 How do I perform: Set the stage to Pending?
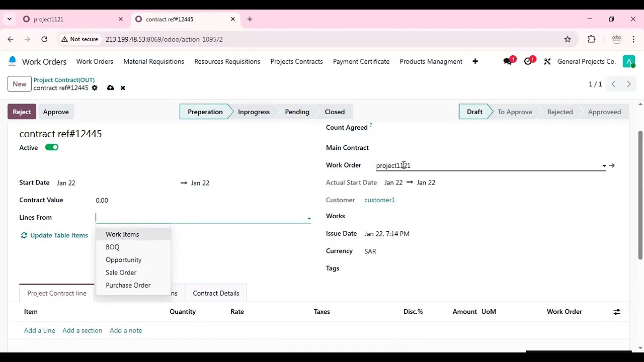pos(297,112)
